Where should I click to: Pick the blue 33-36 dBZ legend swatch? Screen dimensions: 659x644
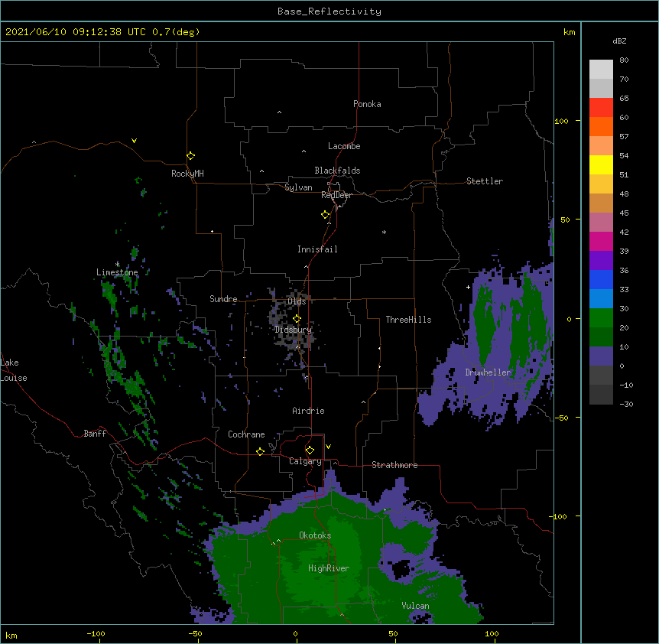click(x=601, y=279)
